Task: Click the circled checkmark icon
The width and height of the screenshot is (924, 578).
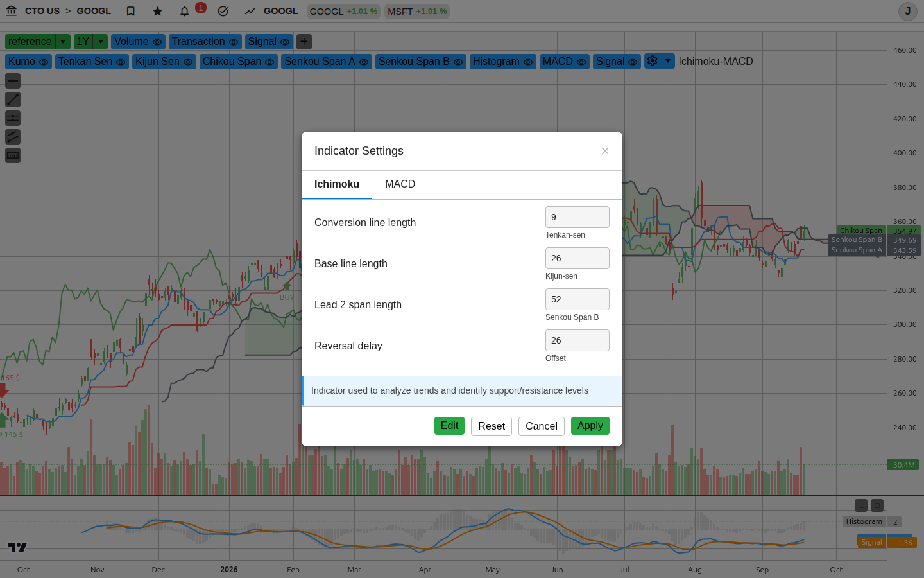Action: (x=223, y=11)
